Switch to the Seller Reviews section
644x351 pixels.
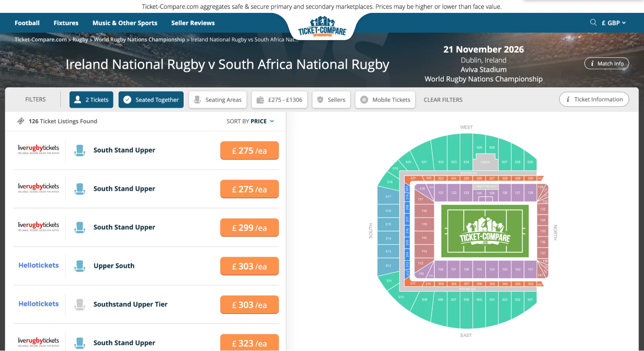[192, 23]
